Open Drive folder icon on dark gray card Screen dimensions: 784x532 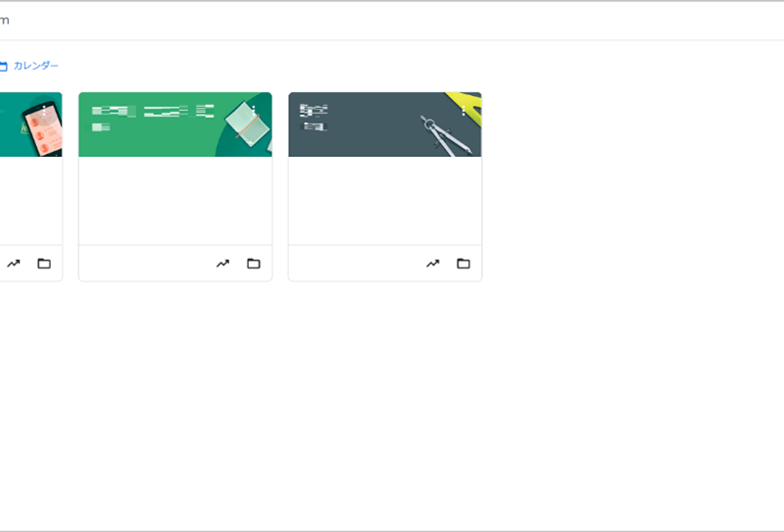click(x=464, y=264)
